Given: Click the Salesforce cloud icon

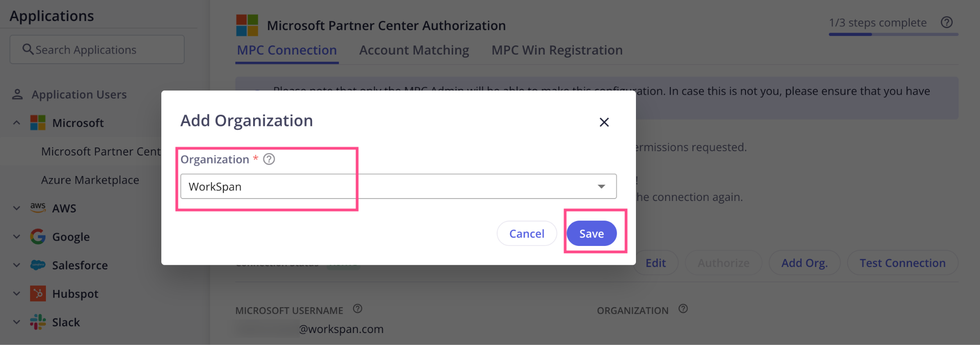Looking at the screenshot, I should pyautogui.click(x=38, y=265).
